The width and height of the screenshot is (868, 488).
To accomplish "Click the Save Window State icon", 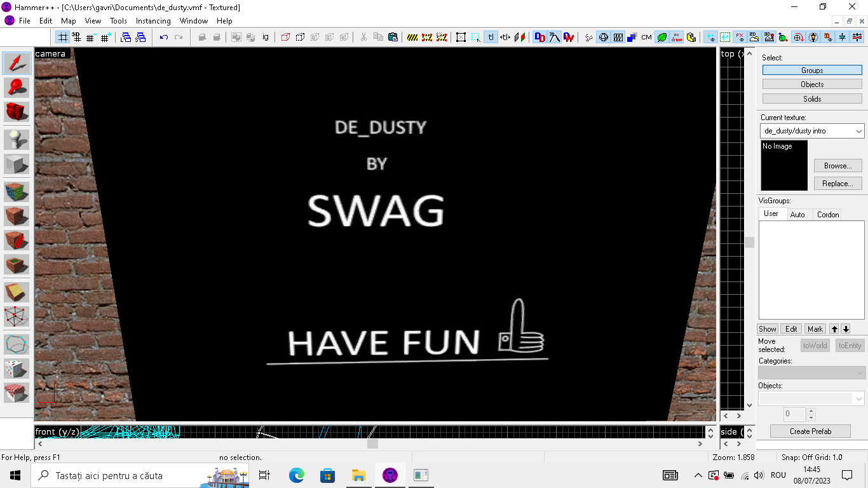I will (140, 37).
